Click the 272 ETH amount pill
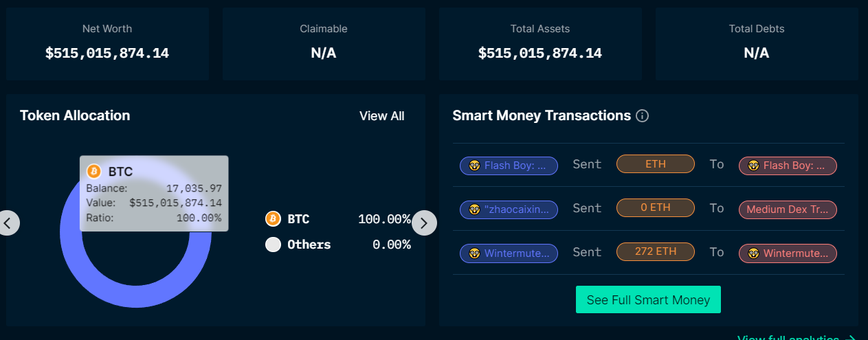868x340 pixels. 656,252
